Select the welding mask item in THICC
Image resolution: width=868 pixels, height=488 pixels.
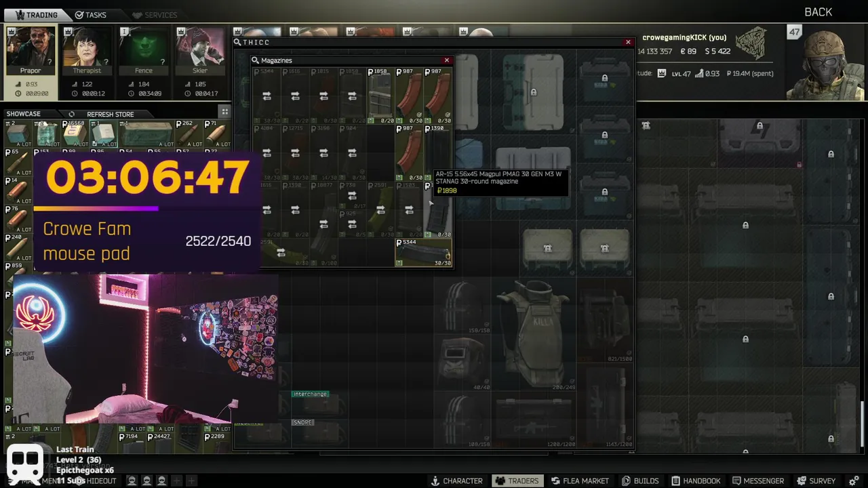point(462,364)
